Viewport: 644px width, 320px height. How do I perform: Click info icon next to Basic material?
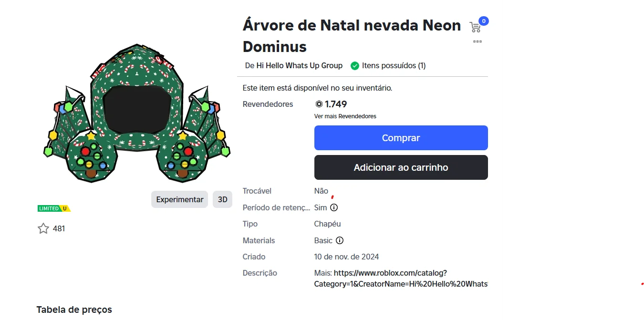pos(340,240)
